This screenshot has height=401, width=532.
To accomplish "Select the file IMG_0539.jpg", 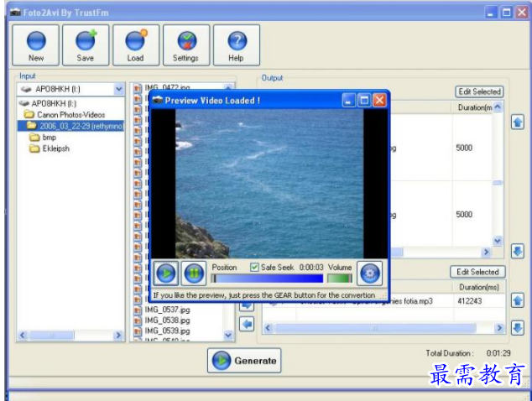I will pos(167,331).
